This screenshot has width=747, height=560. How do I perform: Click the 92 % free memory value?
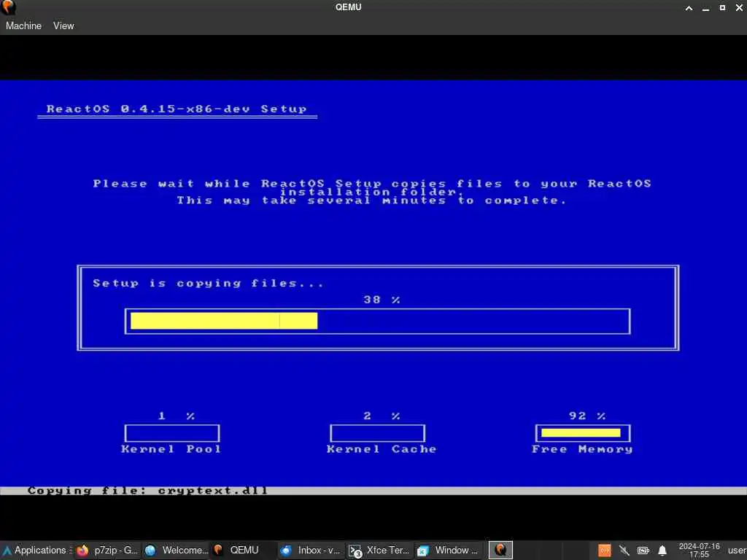[x=587, y=416]
